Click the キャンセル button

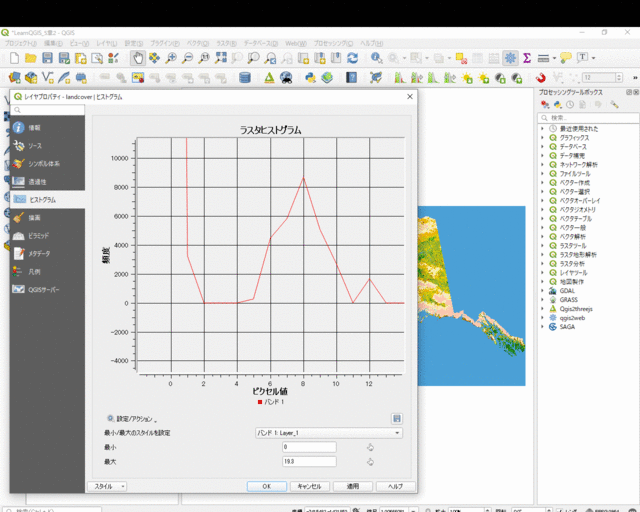click(309, 486)
